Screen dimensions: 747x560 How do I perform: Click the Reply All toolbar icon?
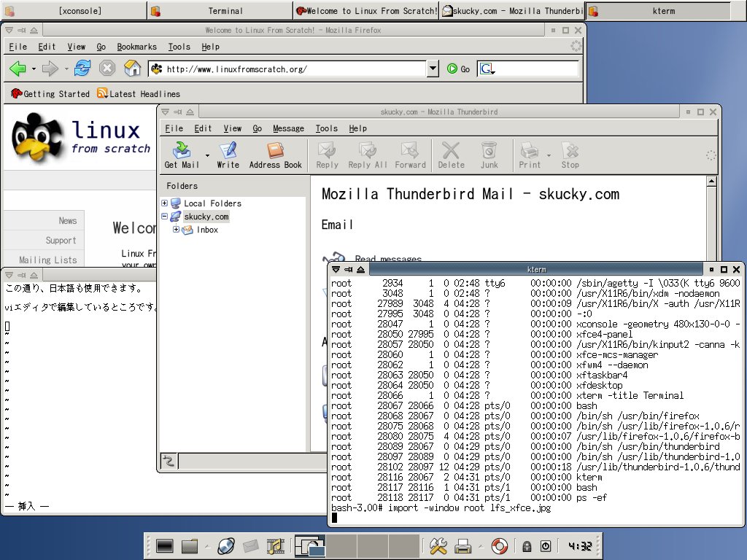click(x=368, y=155)
